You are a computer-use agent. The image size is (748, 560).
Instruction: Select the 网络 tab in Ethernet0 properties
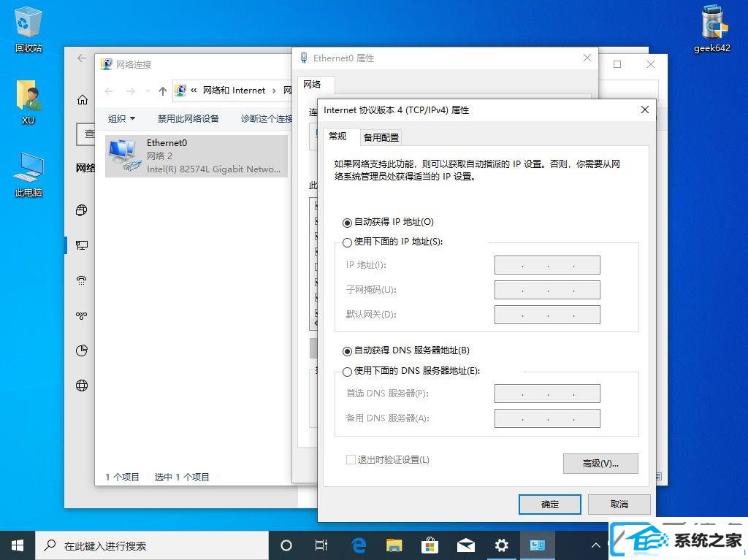tap(312, 85)
